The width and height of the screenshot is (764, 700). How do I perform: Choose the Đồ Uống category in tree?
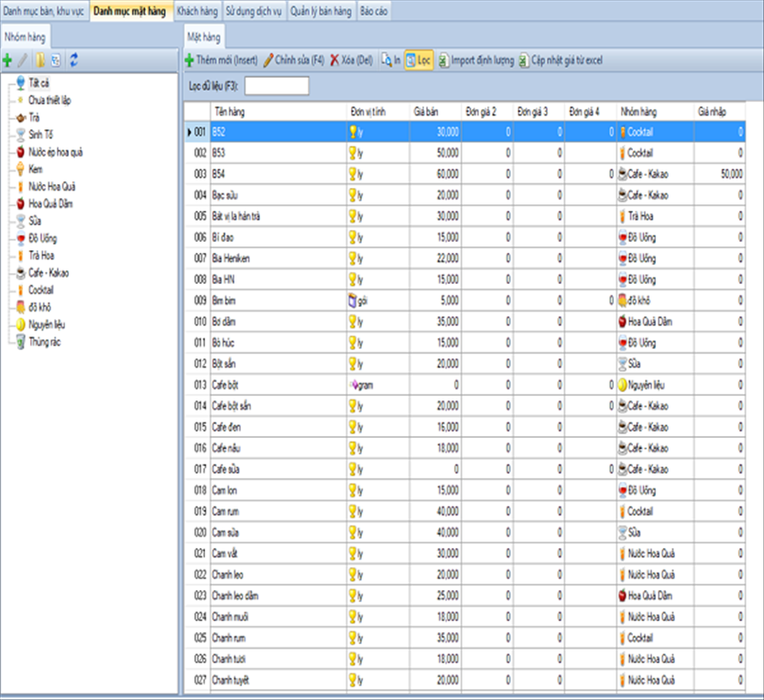[42, 238]
